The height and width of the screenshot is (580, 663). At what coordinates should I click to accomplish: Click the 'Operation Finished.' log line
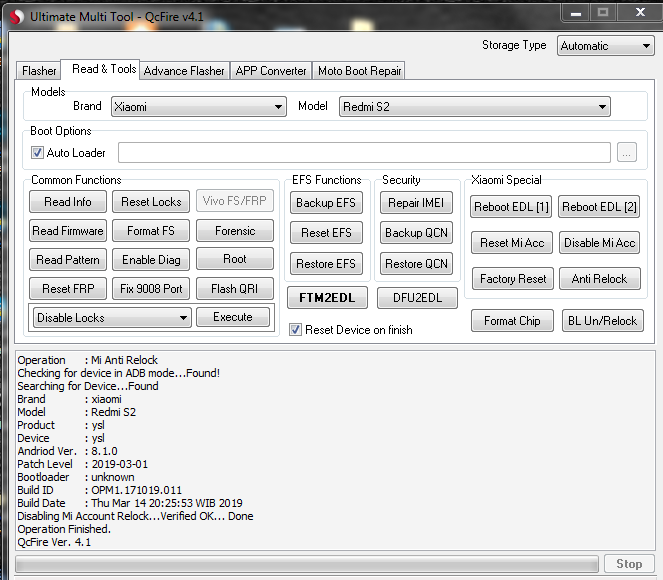click(x=64, y=529)
